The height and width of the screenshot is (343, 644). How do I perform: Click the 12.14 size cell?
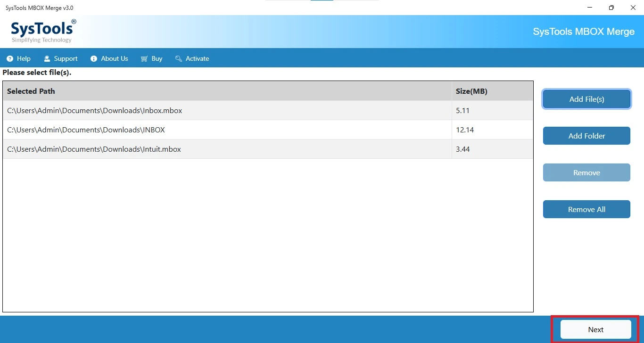[x=492, y=130]
